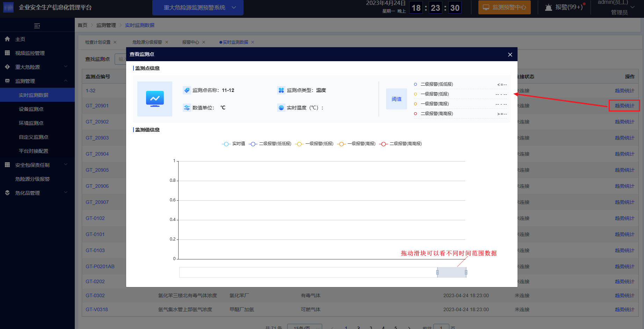This screenshot has height=329, width=644.
Task: Click the 实时温度 gauge icon
Action: click(281, 108)
